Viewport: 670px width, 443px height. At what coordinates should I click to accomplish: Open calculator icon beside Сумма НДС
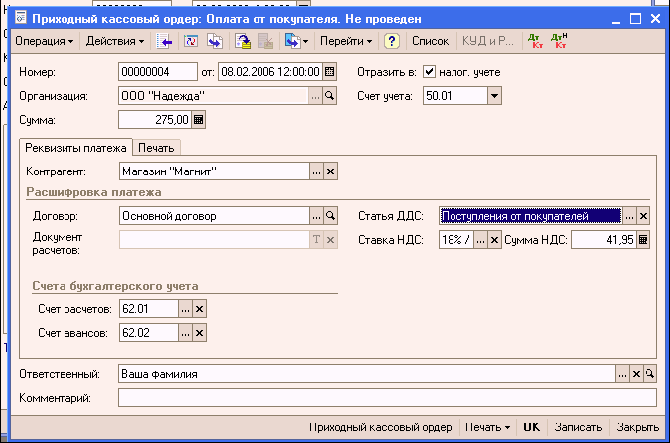pos(642,240)
